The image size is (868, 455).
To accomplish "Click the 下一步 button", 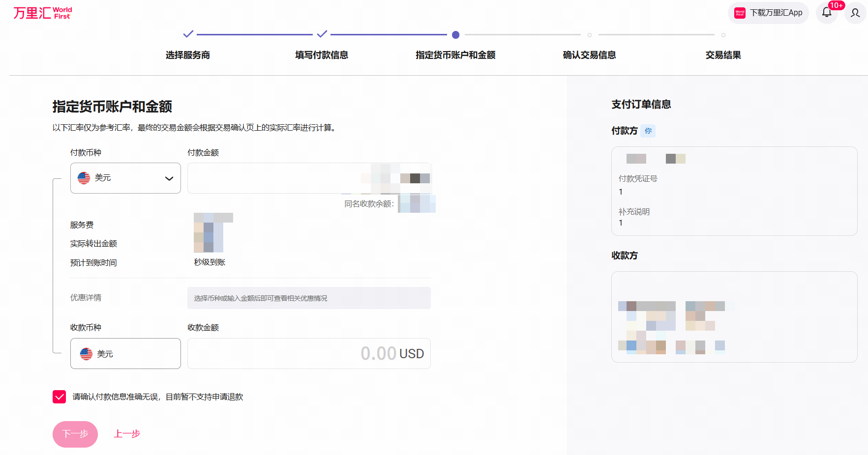I will pyautogui.click(x=75, y=434).
